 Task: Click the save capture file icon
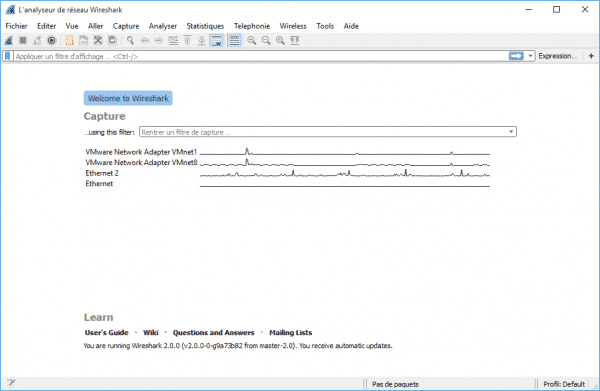(83, 41)
